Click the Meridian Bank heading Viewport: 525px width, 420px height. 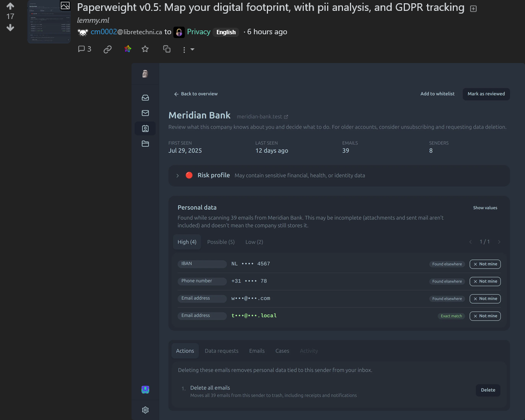(x=199, y=115)
